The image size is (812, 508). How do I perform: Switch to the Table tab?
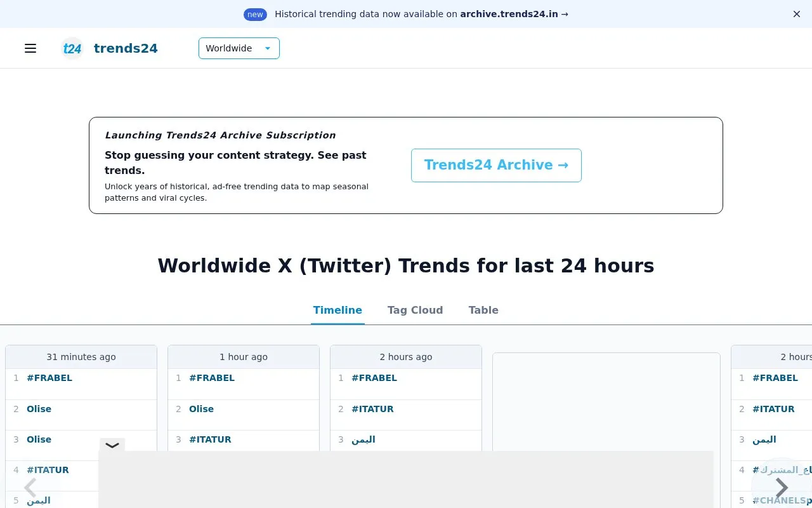[483, 310]
